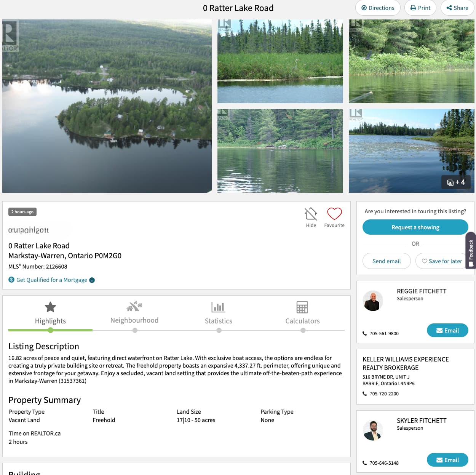Viewport: 476px width, 475px height.
Task: Click the Hide listing house icon
Action: (311, 214)
